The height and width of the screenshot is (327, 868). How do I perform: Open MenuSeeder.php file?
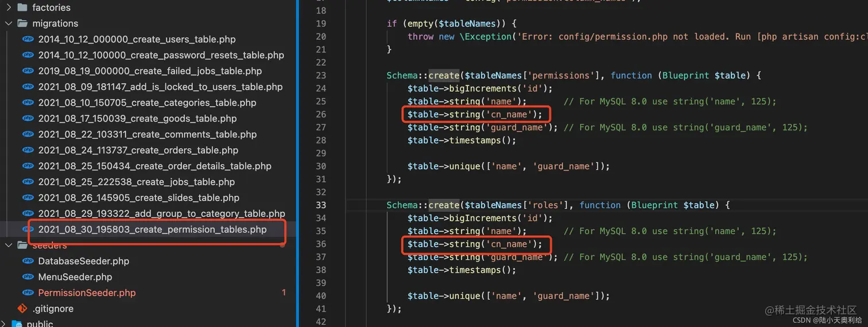(75, 277)
